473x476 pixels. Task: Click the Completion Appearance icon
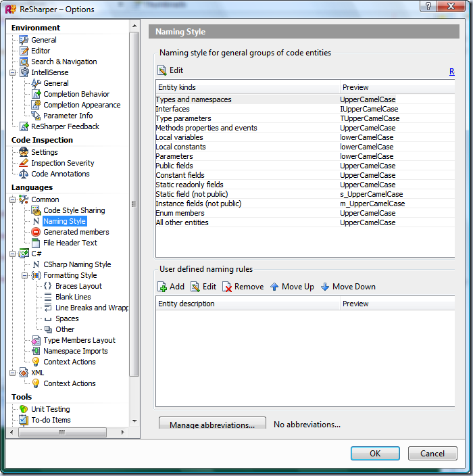[x=36, y=105]
